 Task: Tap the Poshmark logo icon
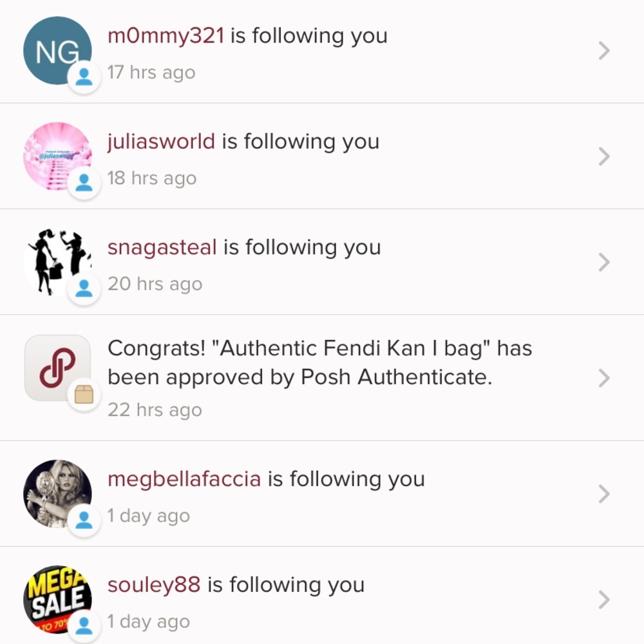tap(57, 368)
